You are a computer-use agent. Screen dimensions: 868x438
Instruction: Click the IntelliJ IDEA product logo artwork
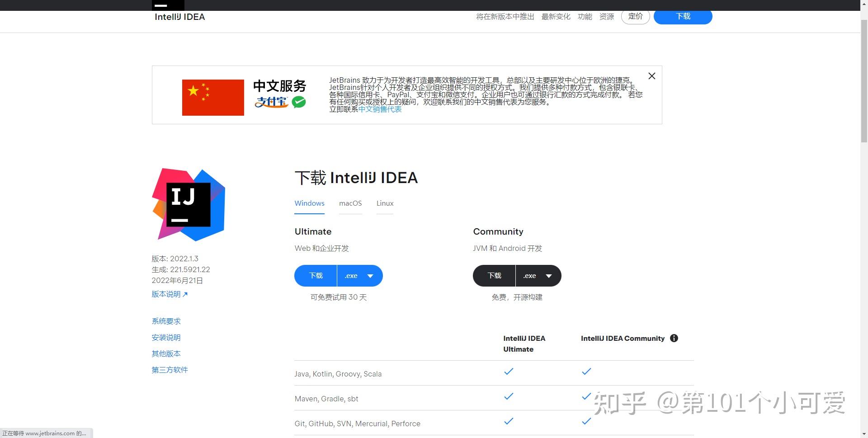[x=188, y=204]
